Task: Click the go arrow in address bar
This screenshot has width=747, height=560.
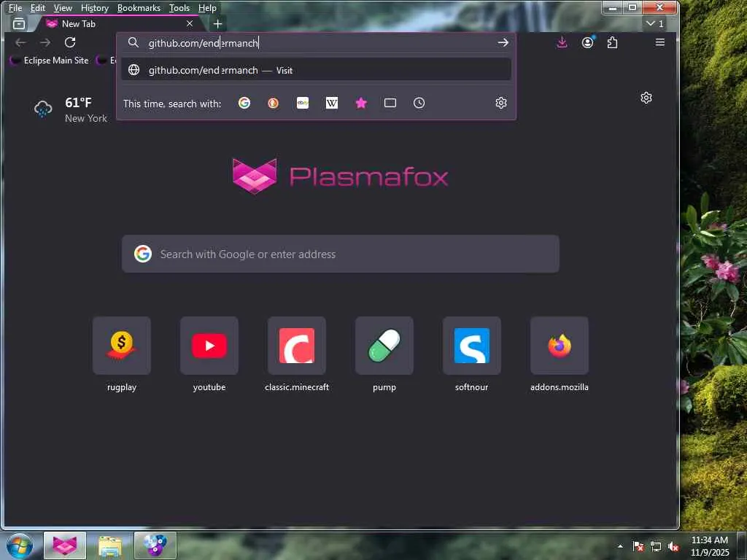Action: point(503,42)
